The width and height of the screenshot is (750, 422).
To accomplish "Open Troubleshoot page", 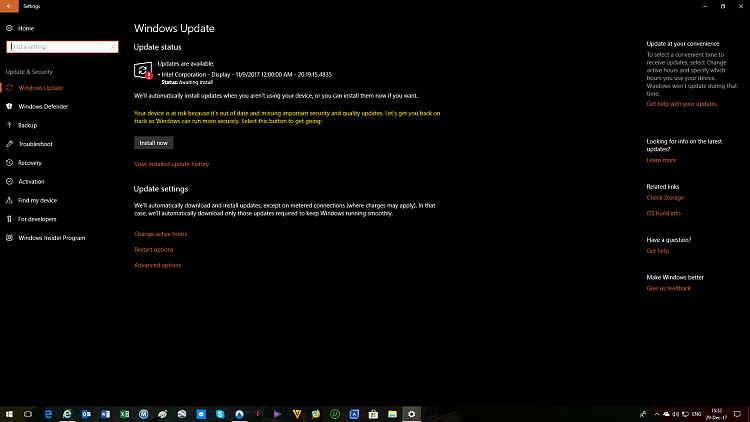I will pos(35,144).
